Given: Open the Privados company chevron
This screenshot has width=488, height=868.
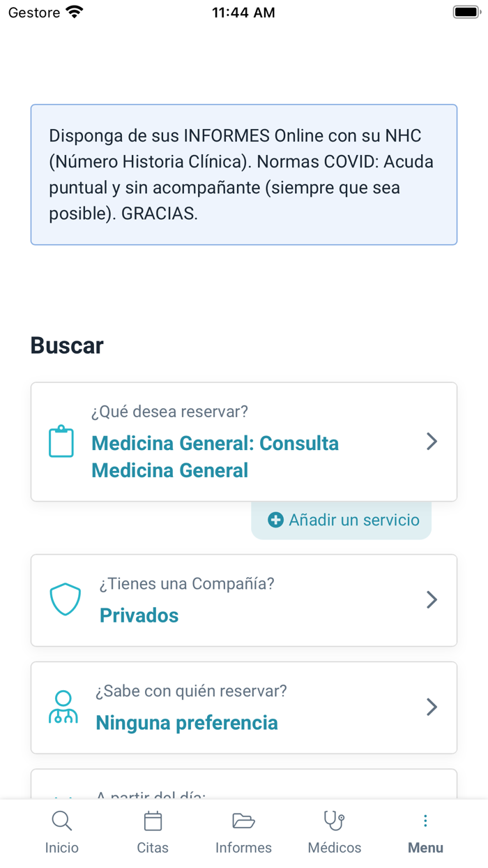Looking at the screenshot, I should tap(432, 599).
